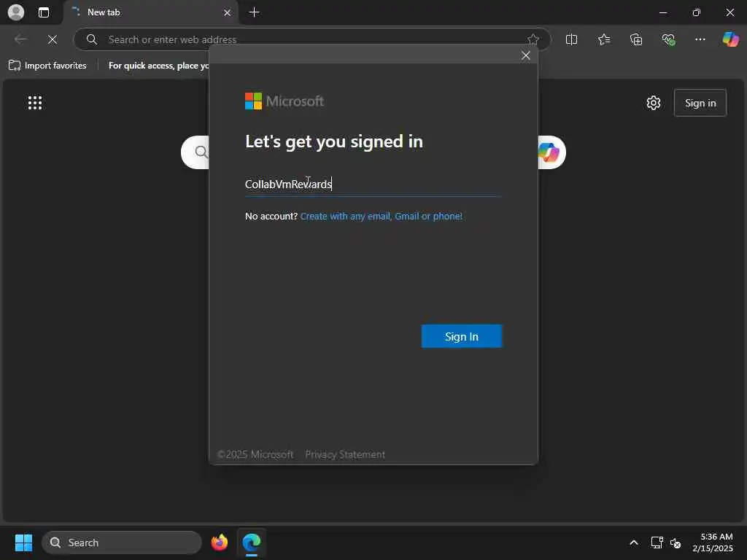Open the Edge profile avatar icon
Viewport: 747px width, 560px height.
click(16, 12)
